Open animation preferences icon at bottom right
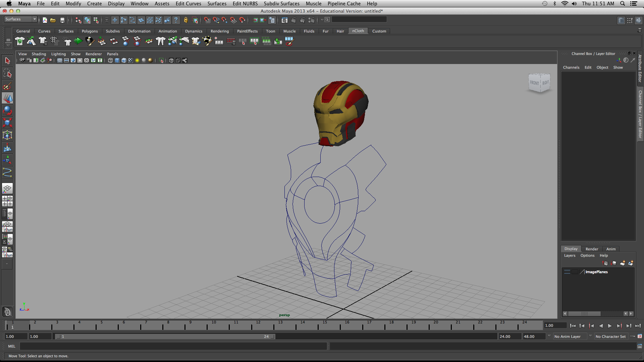The height and width of the screenshot is (362, 644). [640, 336]
